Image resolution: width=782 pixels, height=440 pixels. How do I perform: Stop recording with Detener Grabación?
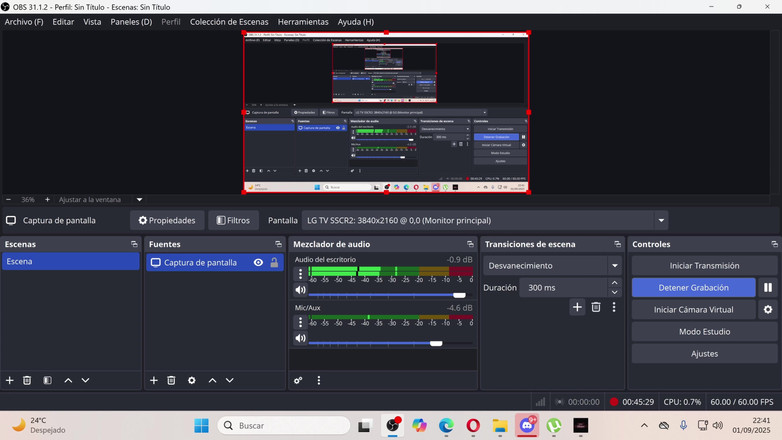693,287
